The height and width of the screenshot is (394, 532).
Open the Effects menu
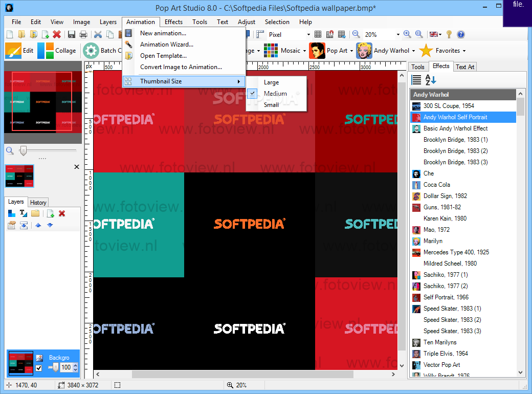173,21
